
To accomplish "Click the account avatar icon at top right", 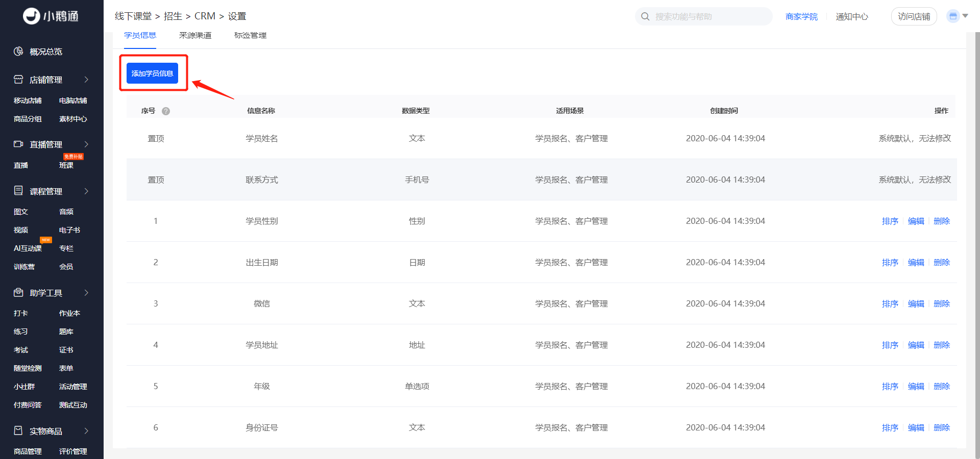I will 952,16.
